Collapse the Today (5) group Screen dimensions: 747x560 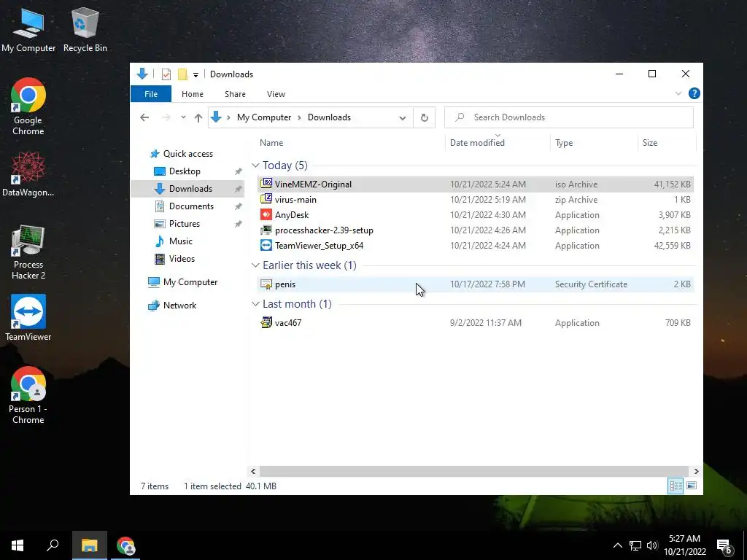click(x=256, y=166)
